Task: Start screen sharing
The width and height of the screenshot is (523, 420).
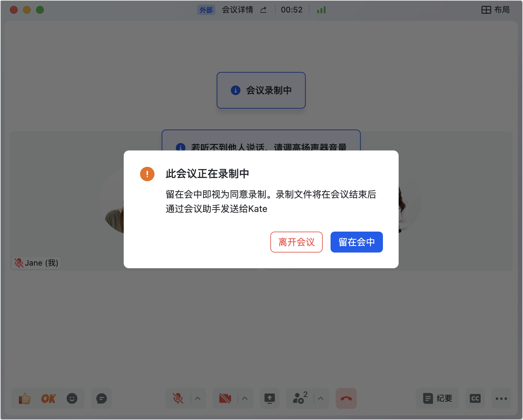Action: 270,398
